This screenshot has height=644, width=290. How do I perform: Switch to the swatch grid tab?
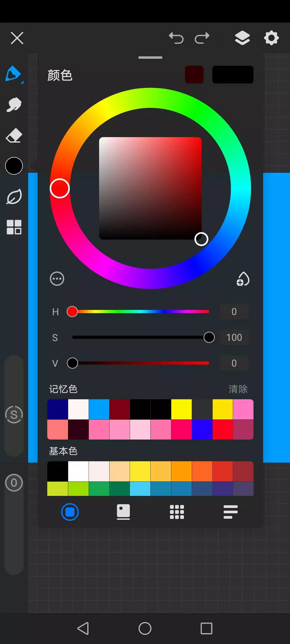(177, 512)
